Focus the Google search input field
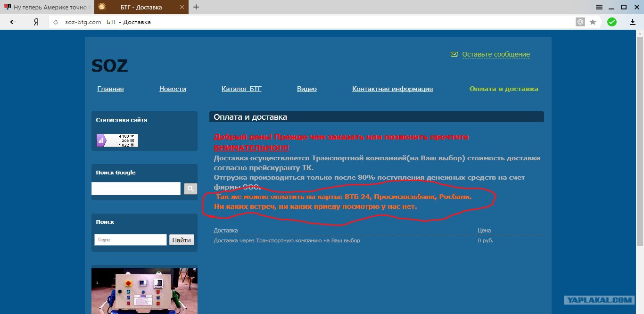644x314 pixels. [136, 189]
